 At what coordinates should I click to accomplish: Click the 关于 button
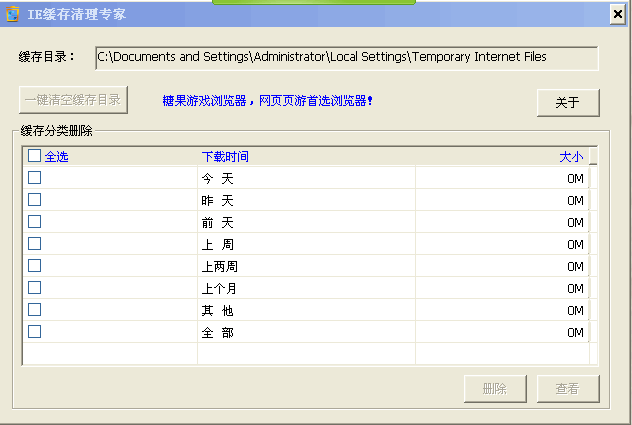point(568,102)
